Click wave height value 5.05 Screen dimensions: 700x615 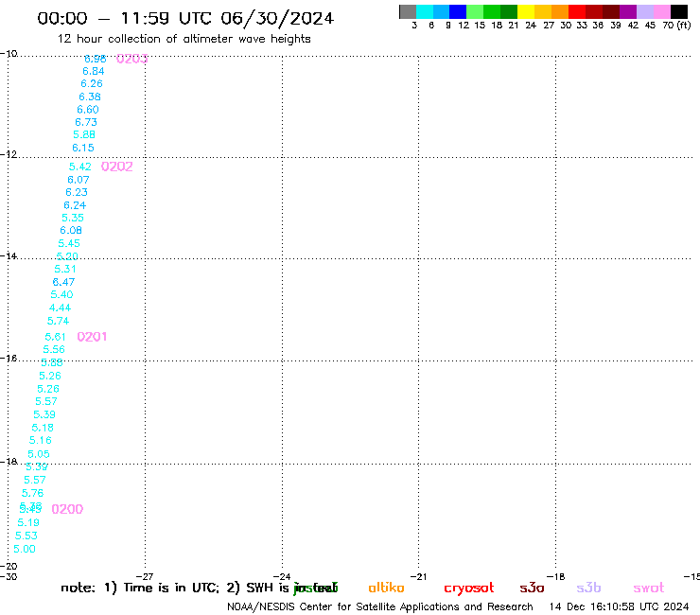(39, 454)
